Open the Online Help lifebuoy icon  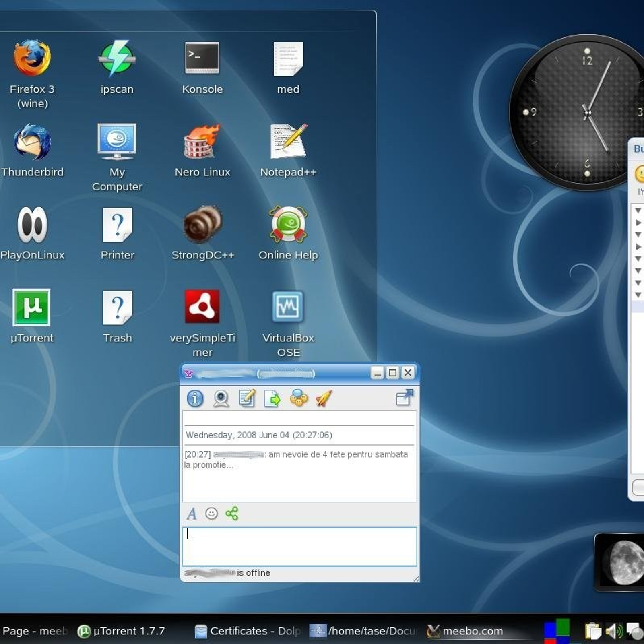288,225
